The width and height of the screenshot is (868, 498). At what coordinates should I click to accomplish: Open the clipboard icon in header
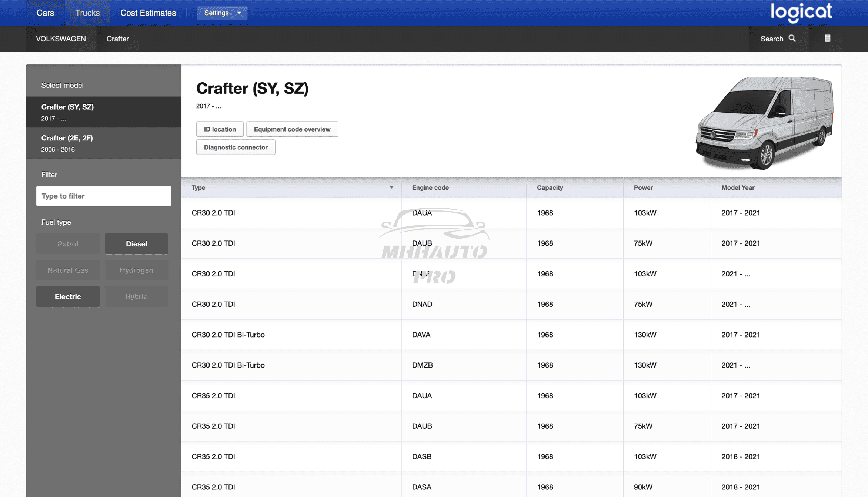pyautogui.click(x=828, y=39)
